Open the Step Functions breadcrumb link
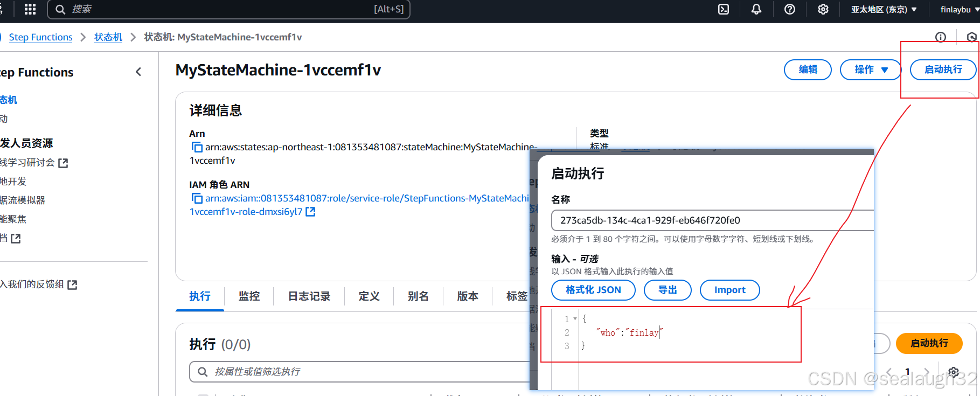The width and height of the screenshot is (980, 396). [41, 37]
